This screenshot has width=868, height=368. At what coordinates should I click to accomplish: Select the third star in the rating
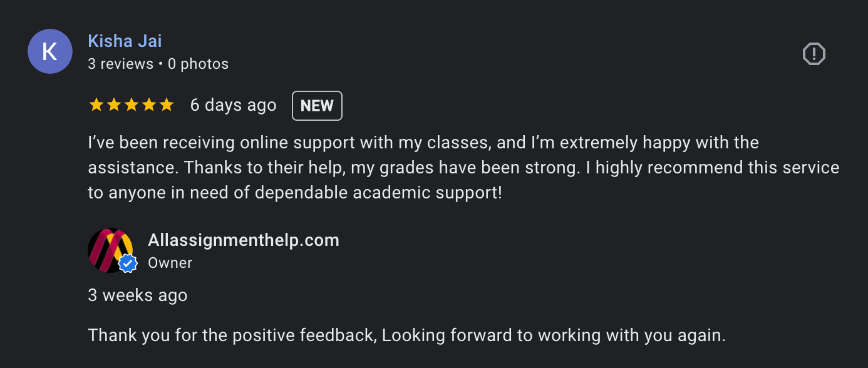point(132,105)
